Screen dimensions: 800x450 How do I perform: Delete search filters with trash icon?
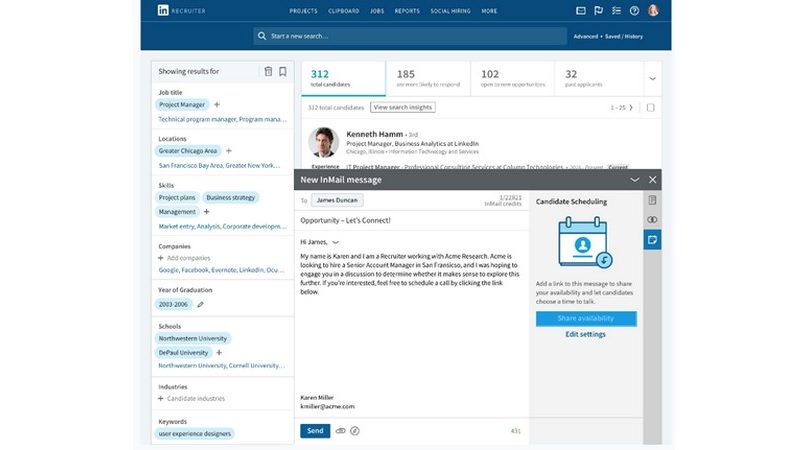268,71
